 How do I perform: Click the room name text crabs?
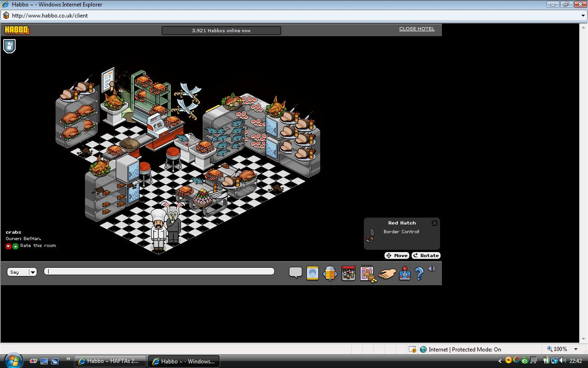coord(13,232)
